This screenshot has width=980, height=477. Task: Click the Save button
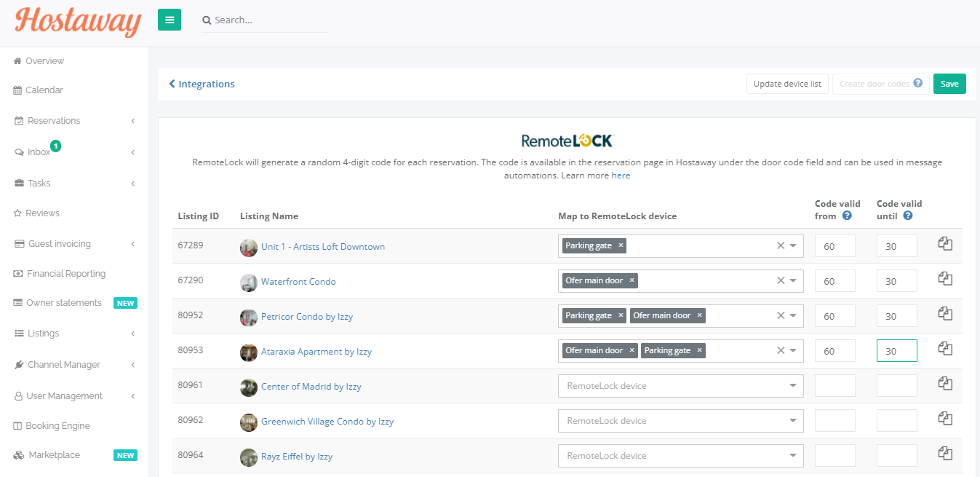click(x=949, y=84)
